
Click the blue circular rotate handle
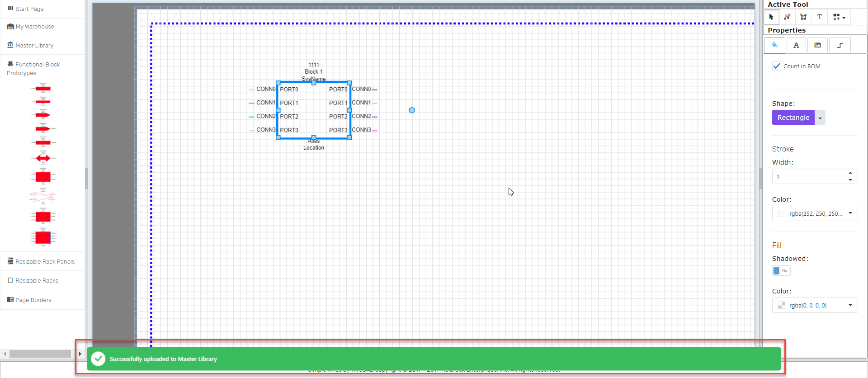click(412, 110)
